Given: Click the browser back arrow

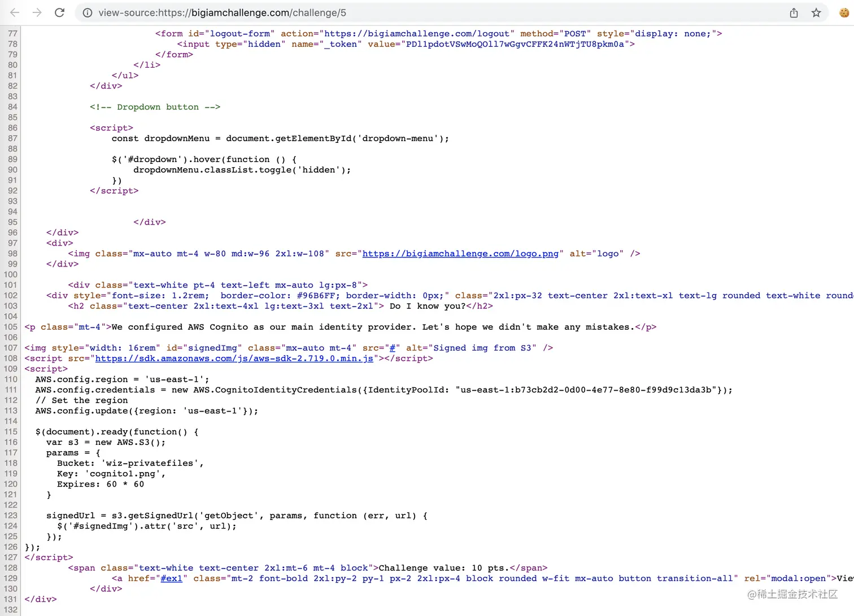Looking at the screenshot, I should click(15, 12).
